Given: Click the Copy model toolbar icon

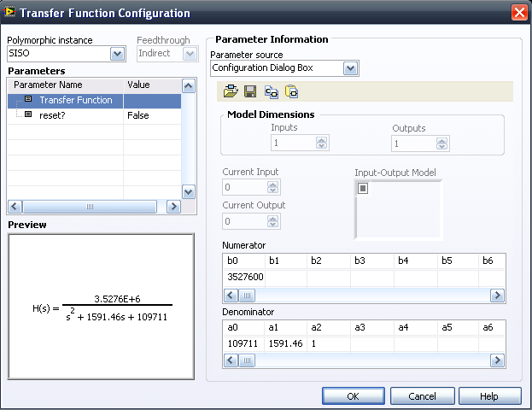Looking at the screenshot, I should pos(272,92).
